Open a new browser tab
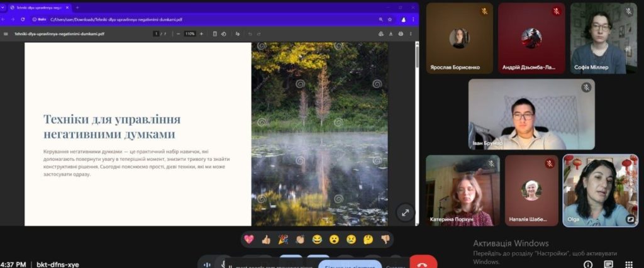This screenshot has width=644, height=268. pos(77,8)
